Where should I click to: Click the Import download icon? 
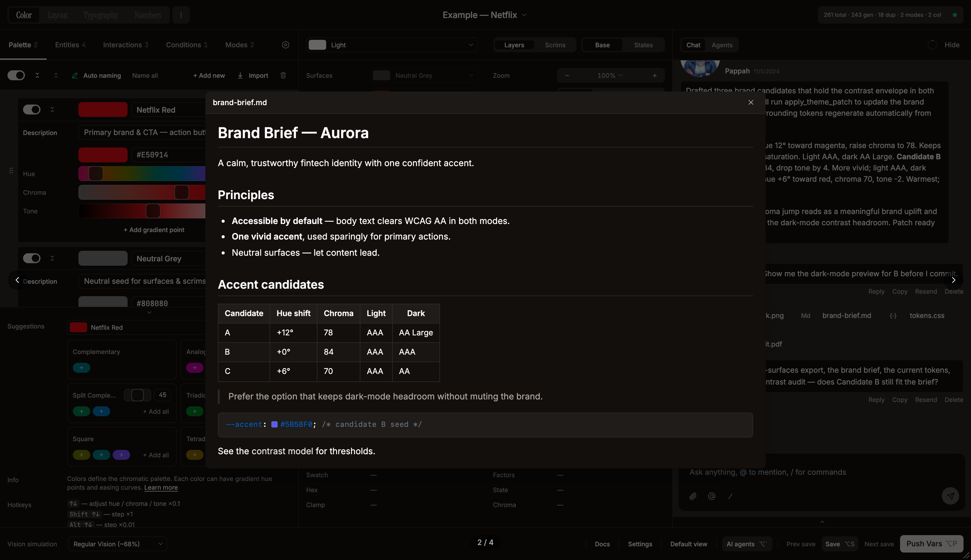click(x=240, y=75)
